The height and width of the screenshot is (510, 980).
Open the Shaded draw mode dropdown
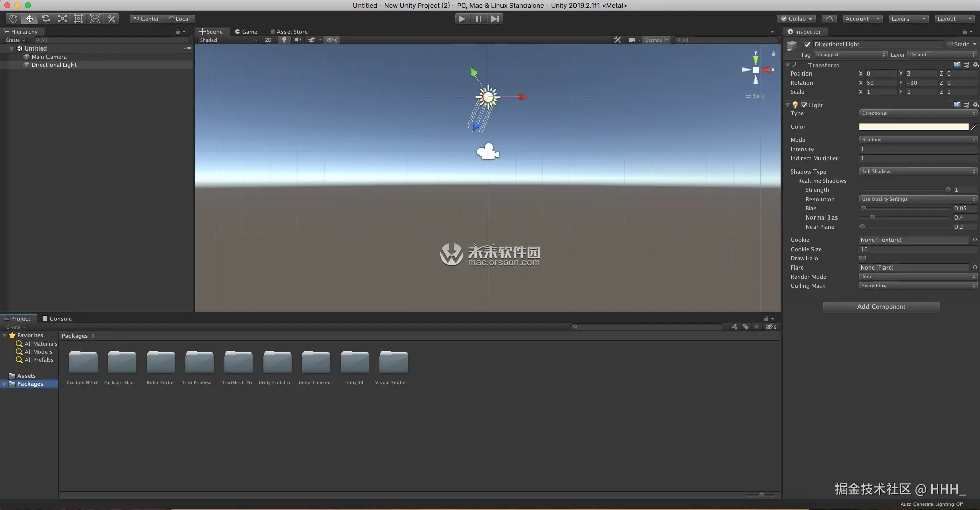pos(228,40)
